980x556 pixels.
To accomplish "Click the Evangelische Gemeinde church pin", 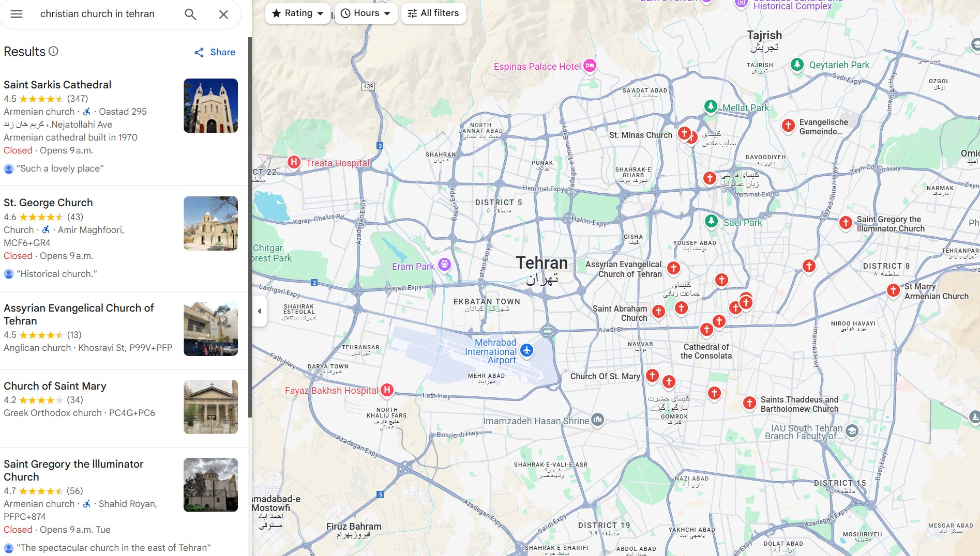I will pyautogui.click(x=788, y=125).
